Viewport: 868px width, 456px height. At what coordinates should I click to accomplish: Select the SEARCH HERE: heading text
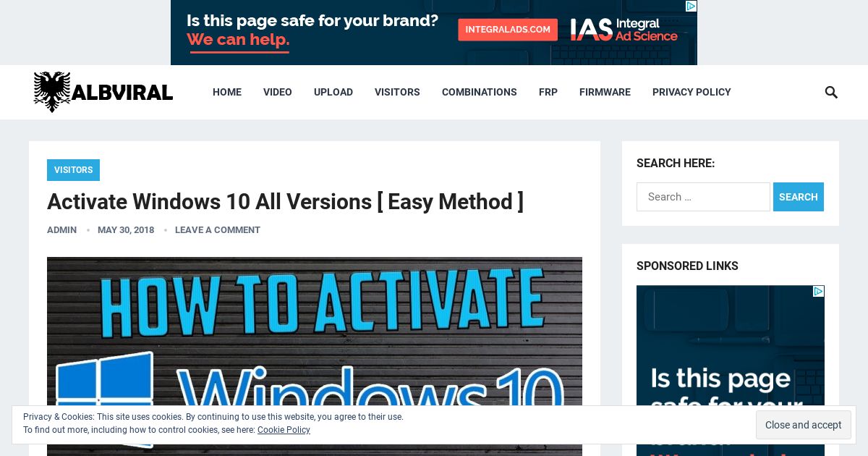tap(676, 164)
